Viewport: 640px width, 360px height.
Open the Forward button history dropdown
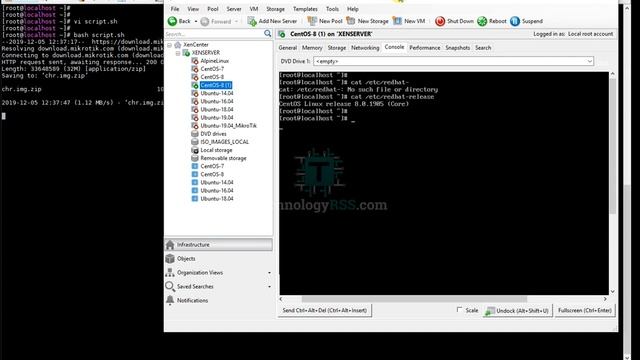(x=236, y=21)
